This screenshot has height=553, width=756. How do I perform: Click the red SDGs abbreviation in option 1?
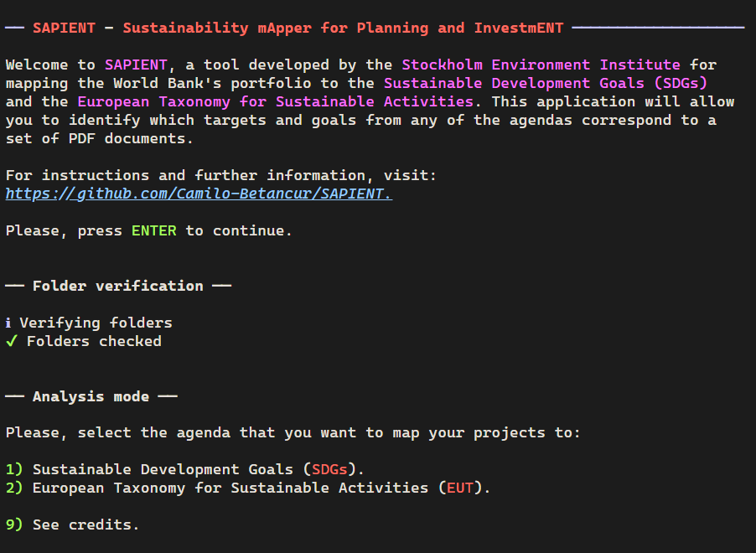click(x=329, y=469)
